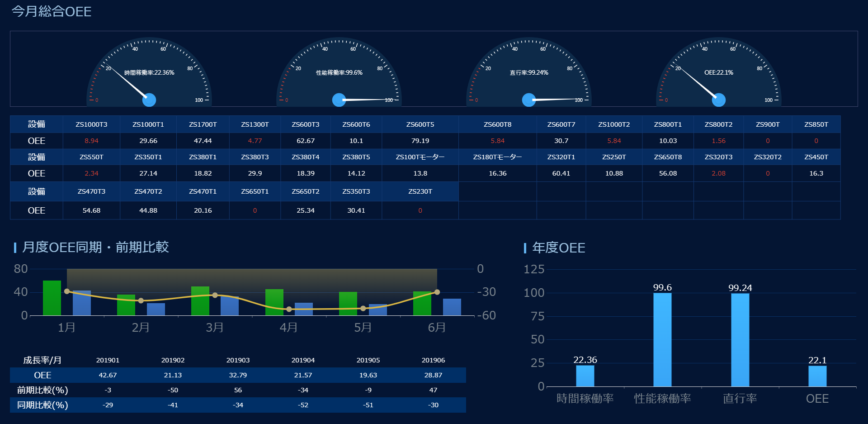Image resolution: width=868 pixels, height=424 pixels.
Task: Select equipment header ZS900T
Action: 768,124
